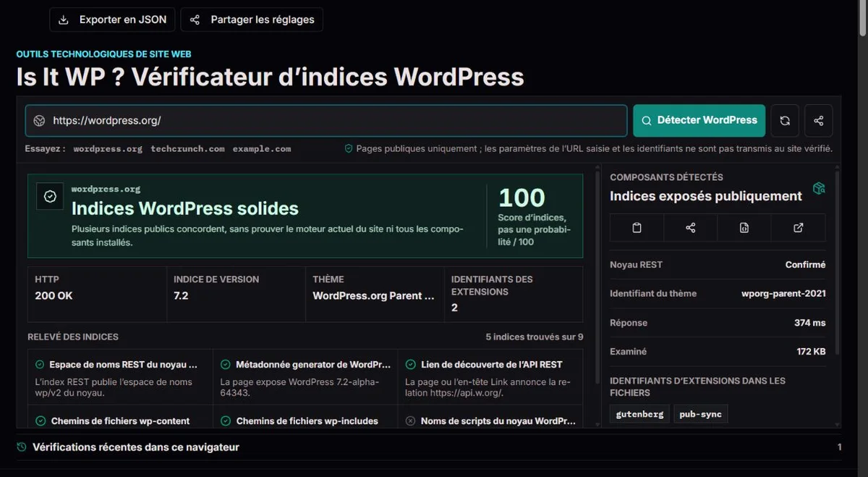Click the cross icon beside Noms de scripts du noyau
868x477 pixels.
(411, 421)
